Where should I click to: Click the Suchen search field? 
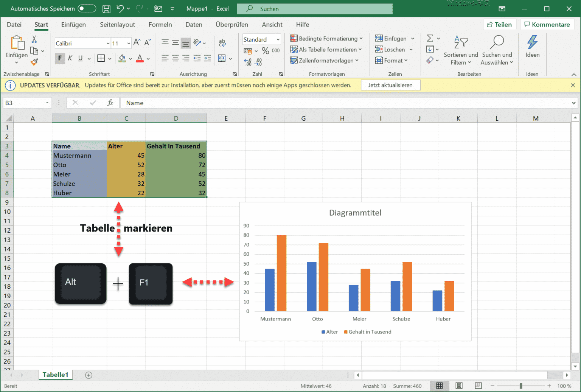pos(315,9)
